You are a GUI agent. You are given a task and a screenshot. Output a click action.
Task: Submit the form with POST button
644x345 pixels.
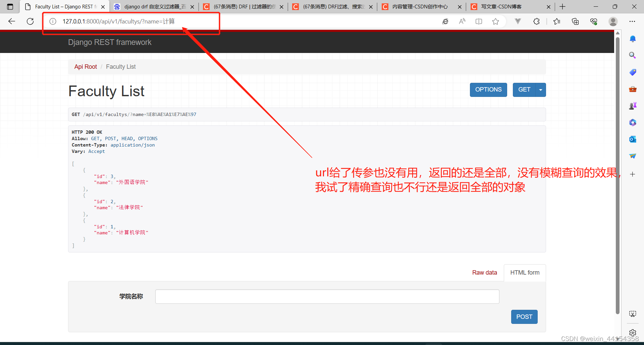click(524, 317)
